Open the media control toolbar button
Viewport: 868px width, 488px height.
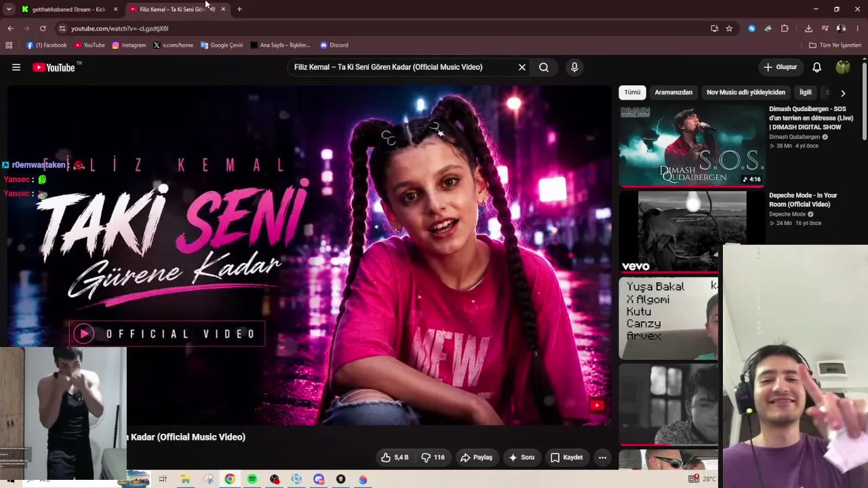tap(825, 28)
